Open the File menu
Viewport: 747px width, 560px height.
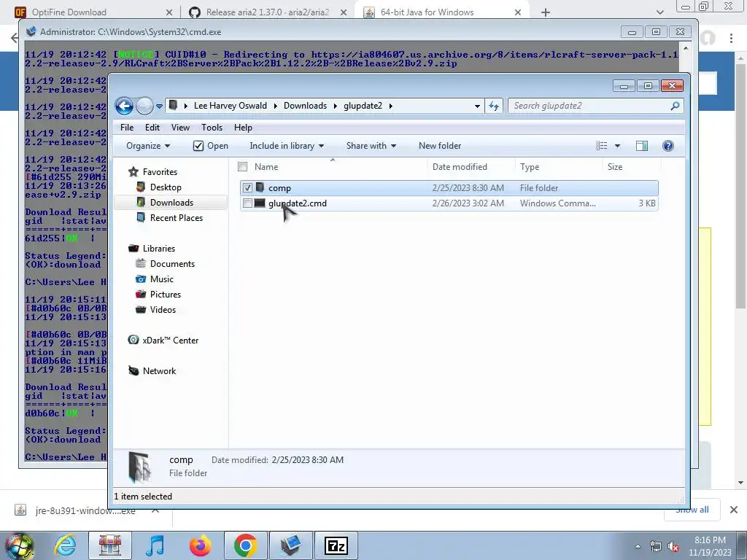127,127
